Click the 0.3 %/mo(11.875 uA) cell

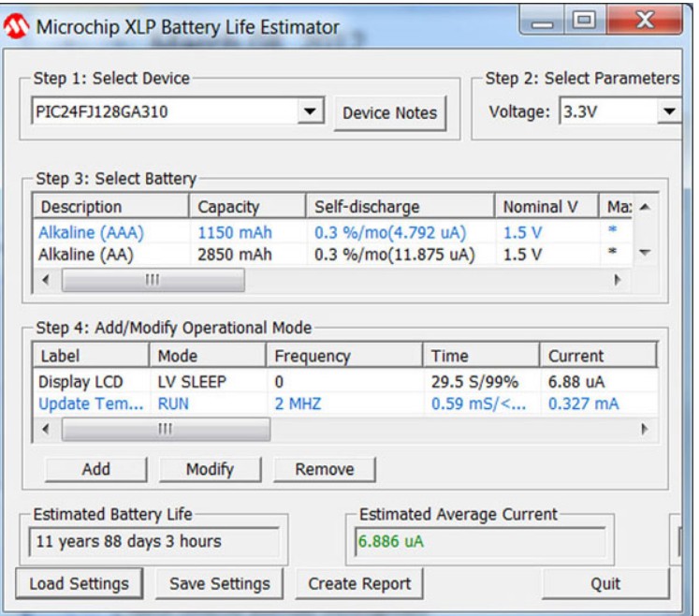[x=395, y=255]
